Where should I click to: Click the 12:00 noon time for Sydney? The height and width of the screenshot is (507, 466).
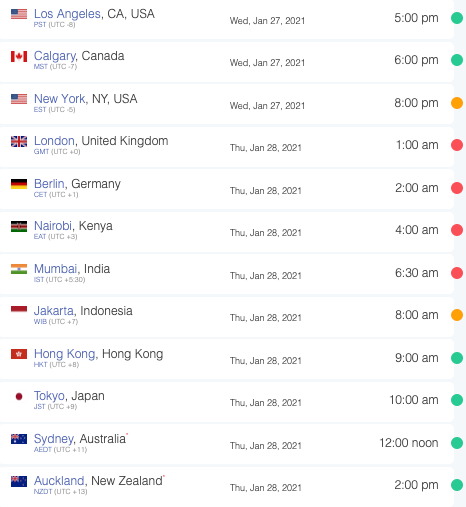(x=409, y=443)
